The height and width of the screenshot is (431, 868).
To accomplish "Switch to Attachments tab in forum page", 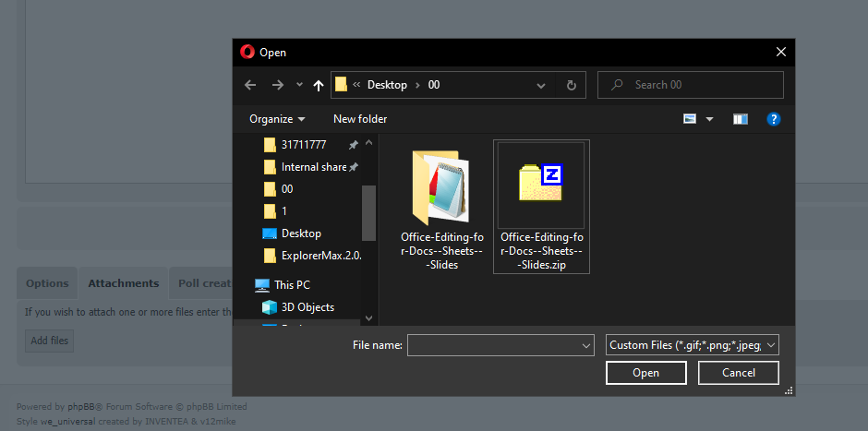I will coord(124,283).
